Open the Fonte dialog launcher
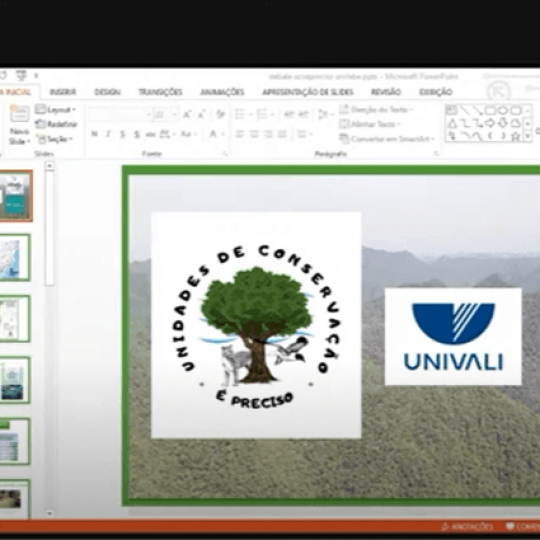The image size is (540, 540). 225,154
